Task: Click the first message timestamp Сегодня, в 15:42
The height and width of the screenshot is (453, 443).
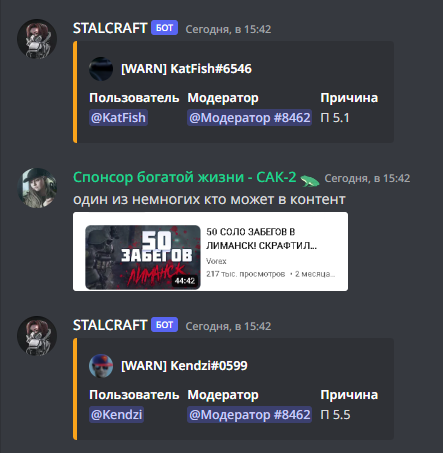Action: (x=228, y=29)
